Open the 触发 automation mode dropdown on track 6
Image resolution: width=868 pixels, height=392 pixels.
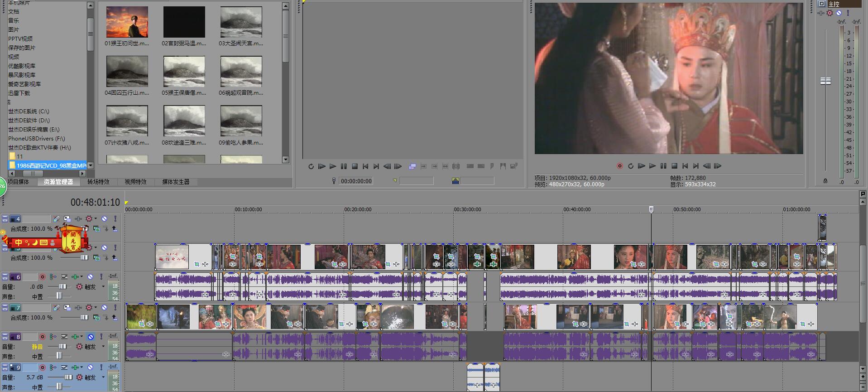pos(103,286)
